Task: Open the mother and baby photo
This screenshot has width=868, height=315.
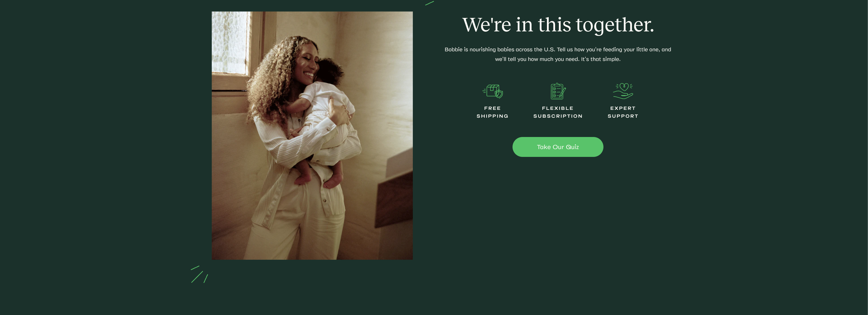Action: [312, 135]
